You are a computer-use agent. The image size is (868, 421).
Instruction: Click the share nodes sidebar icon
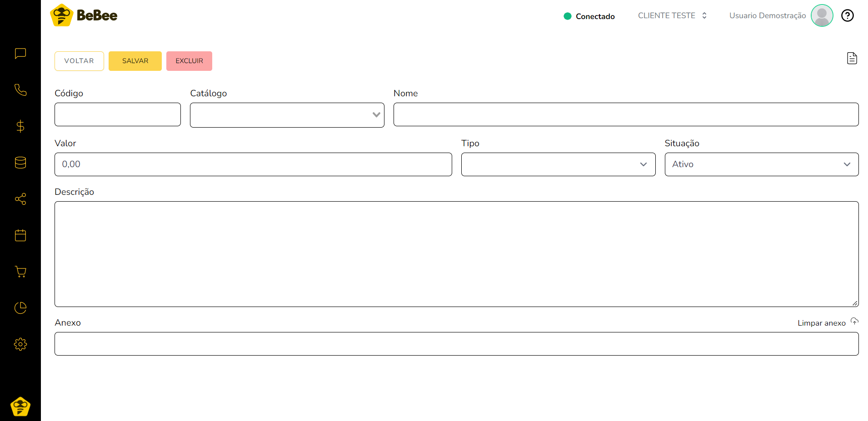coord(20,199)
